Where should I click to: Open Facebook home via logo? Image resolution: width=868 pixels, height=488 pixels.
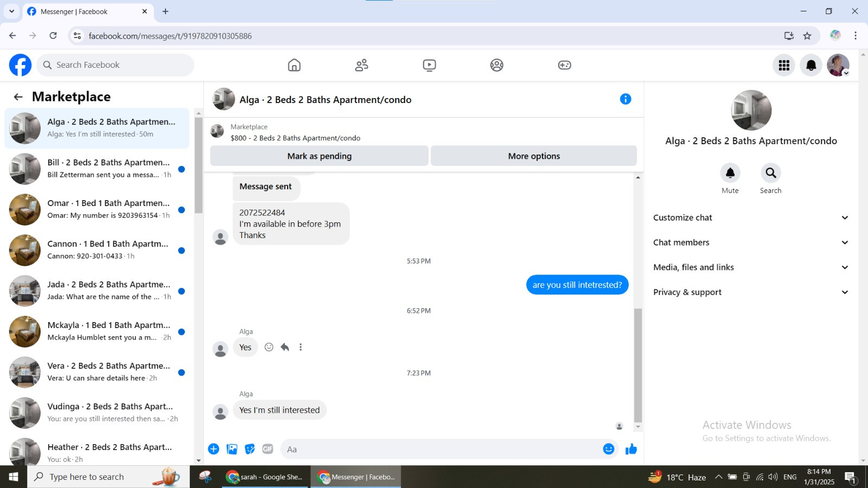pos(20,65)
